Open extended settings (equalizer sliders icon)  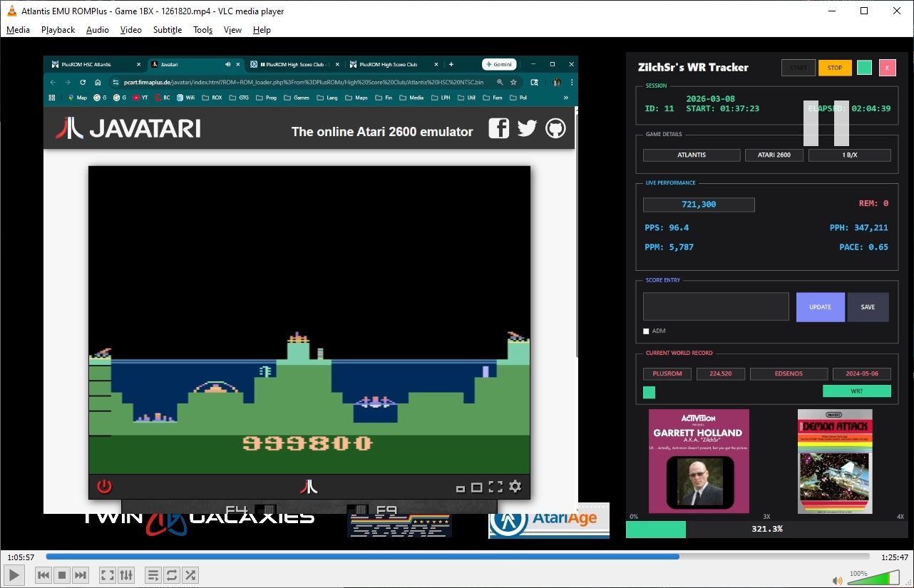pos(125,575)
